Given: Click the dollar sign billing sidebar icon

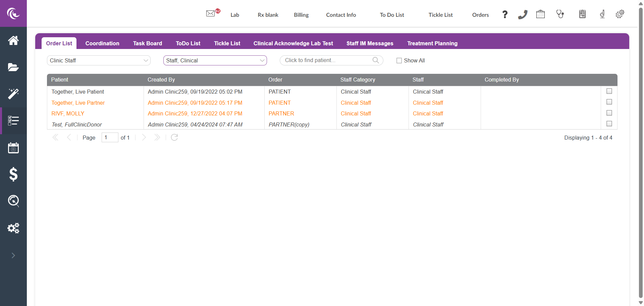Looking at the screenshot, I should pos(13,174).
